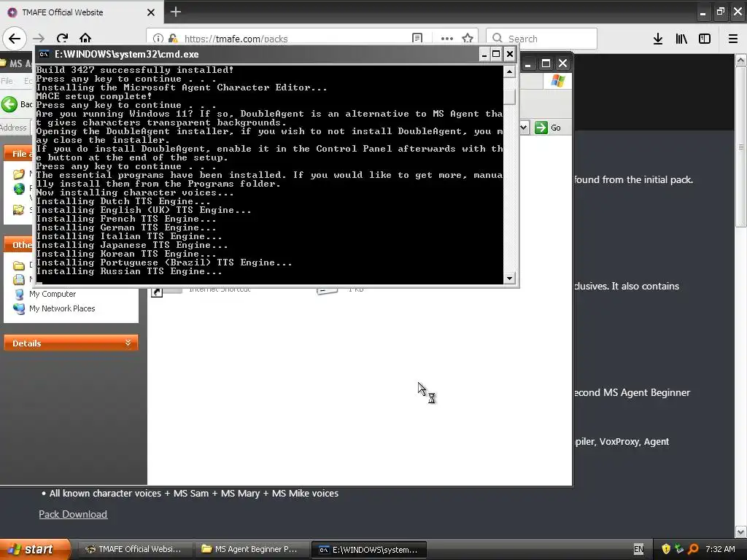The width and height of the screenshot is (747, 560).
Task: Switch to TMAFE Official Website taskbar button
Action: coord(134,550)
